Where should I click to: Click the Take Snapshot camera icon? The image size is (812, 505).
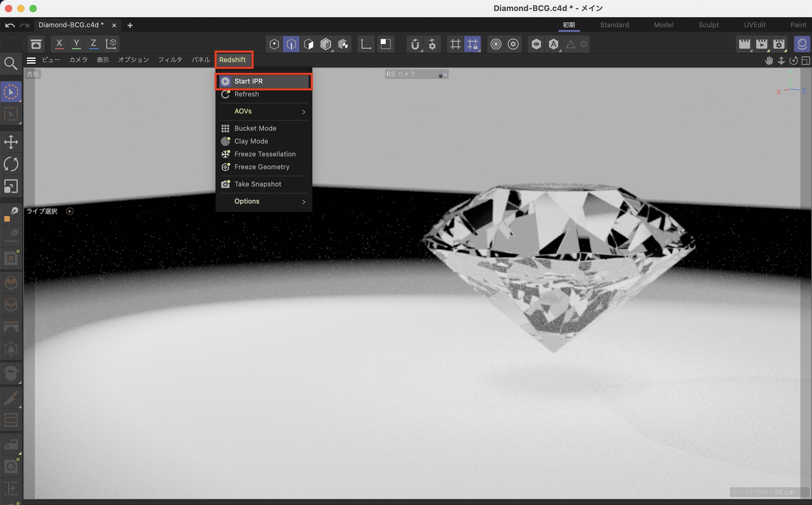tap(225, 184)
